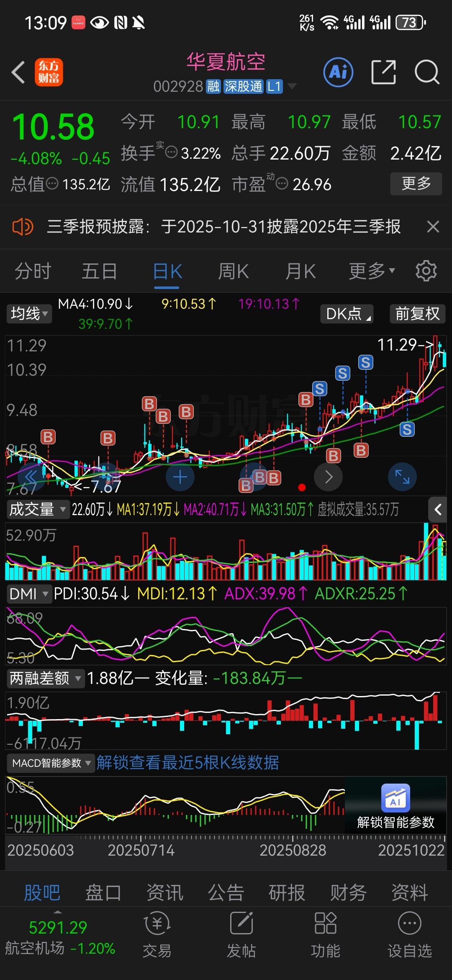Tap MA4:10.90 moving average label
The height and width of the screenshot is (980, 452).
[x=95, y=304]
